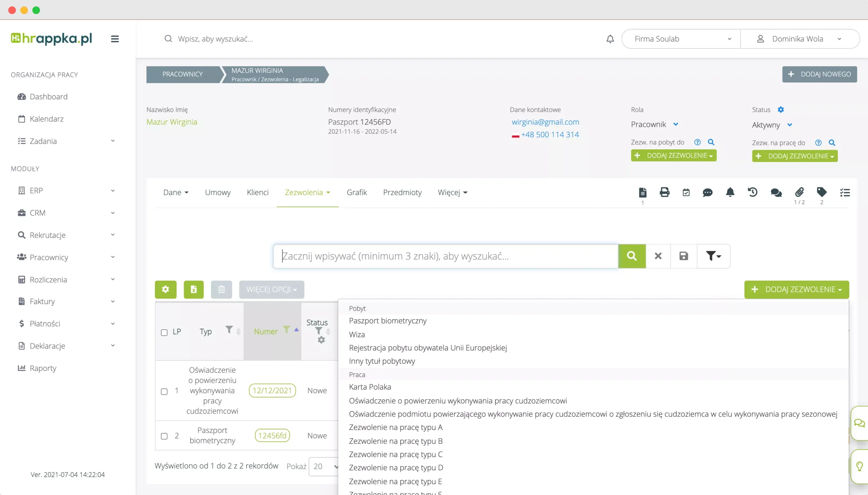Click the paperclip attachments icon
Viewport: 868px width, 495px height.
pyautogui.click(x=799, y=192)
